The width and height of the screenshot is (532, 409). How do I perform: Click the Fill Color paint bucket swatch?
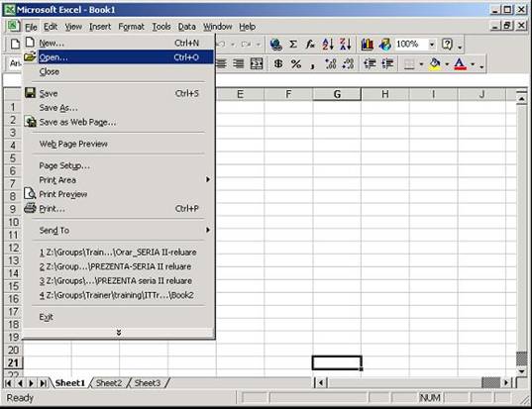435,63
